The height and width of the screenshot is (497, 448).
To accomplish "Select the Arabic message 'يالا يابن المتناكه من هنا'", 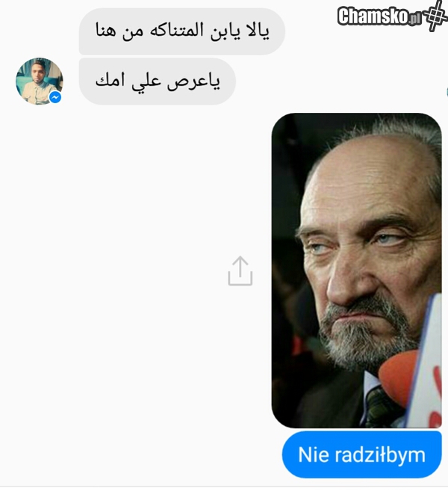I will pos(182,31).
